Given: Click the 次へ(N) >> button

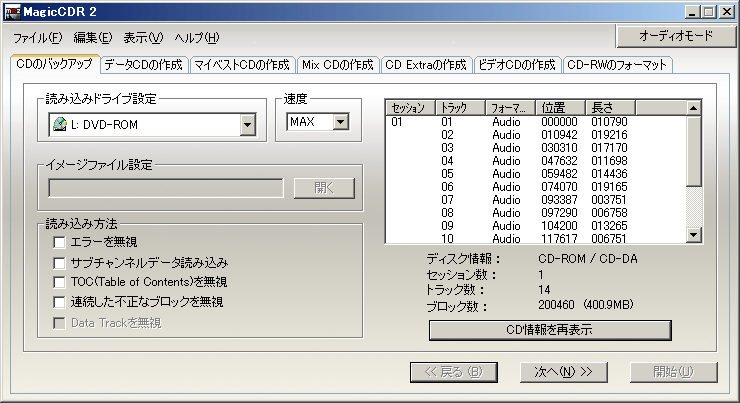Looking at the screenshot, I should (563, 372).
